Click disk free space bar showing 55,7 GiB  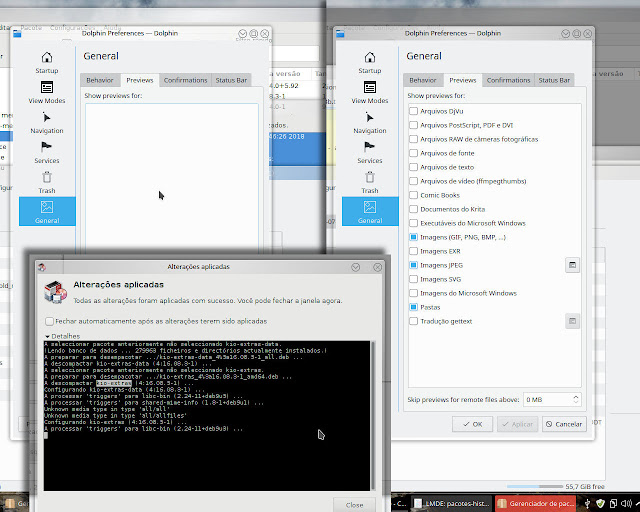pyautogui.click(x=535, y=486)
